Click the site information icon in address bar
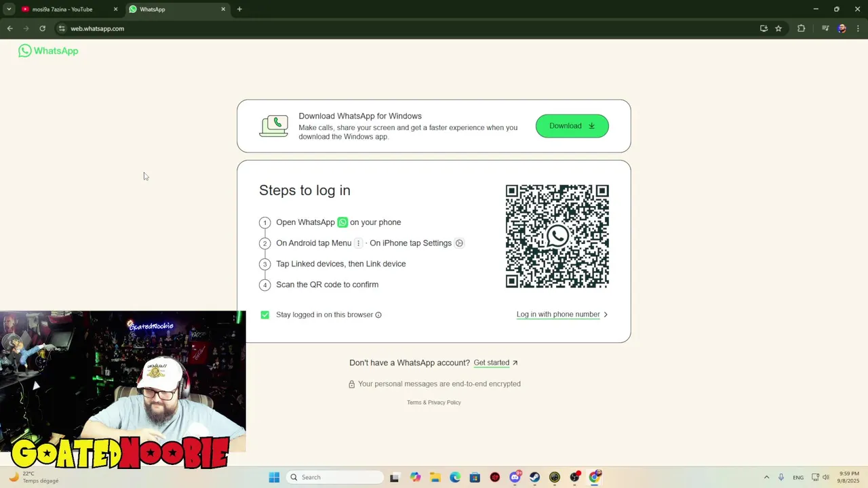Viewport: 868px width, 488px height. [x=62, y=28]
